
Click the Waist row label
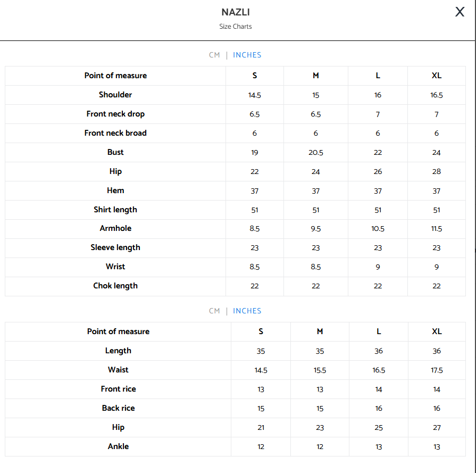(118, 370)
